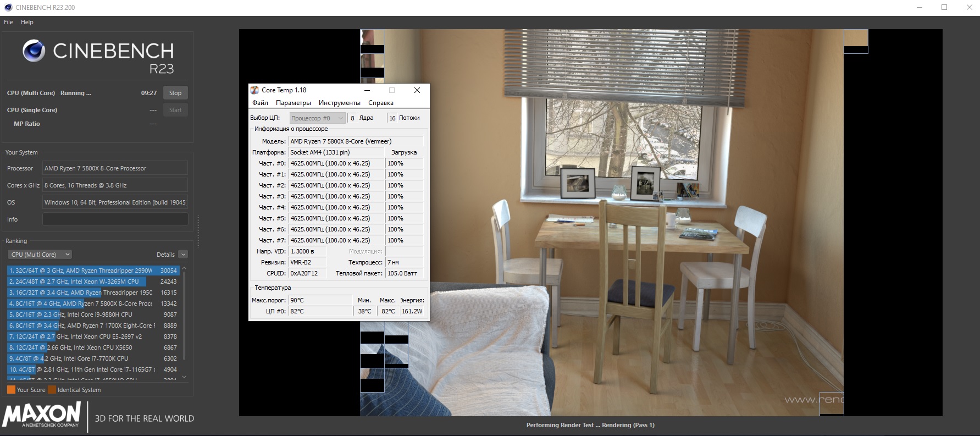Click the 105.0 Ватт thermal package value

pyautogui.click(x=404, y=273)
